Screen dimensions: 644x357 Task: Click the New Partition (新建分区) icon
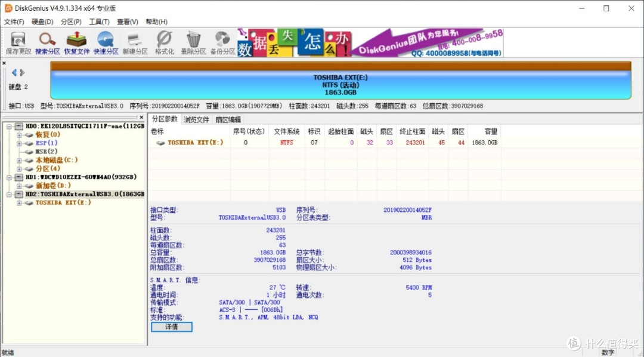(135, 43)
